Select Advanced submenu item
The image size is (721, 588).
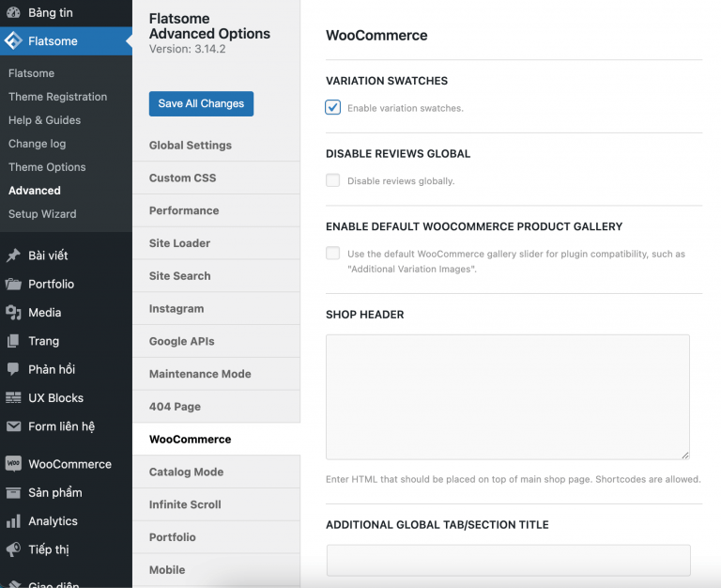click(x=35, y=191)
